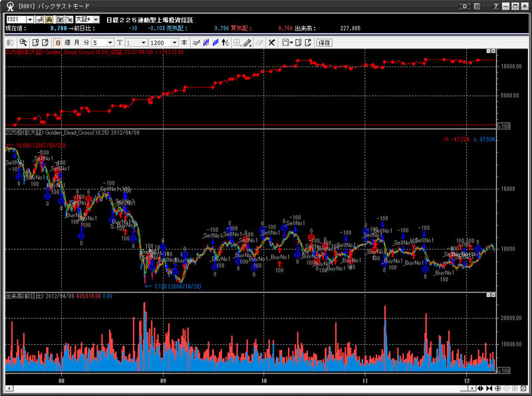Switch to 週 weekly timeframe
The width and height of the screenshot is (532, 396).
(67, 43)
